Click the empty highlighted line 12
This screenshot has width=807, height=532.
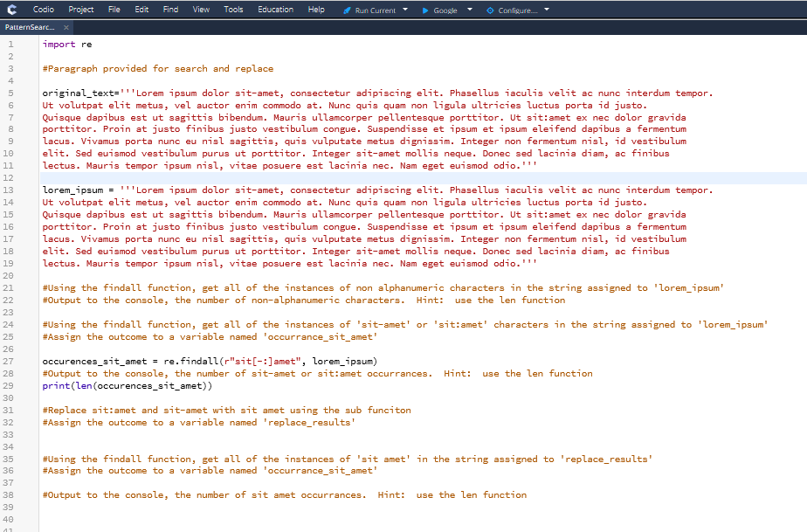point(423,177)
